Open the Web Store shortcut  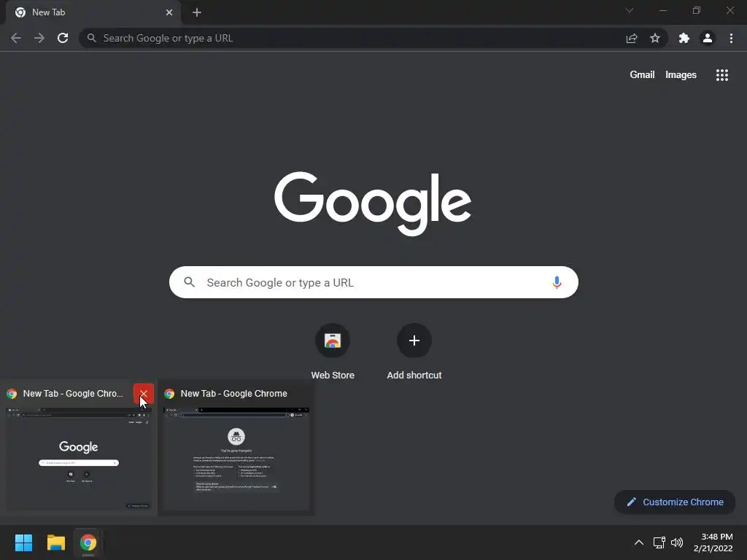(x=333, y=351)
